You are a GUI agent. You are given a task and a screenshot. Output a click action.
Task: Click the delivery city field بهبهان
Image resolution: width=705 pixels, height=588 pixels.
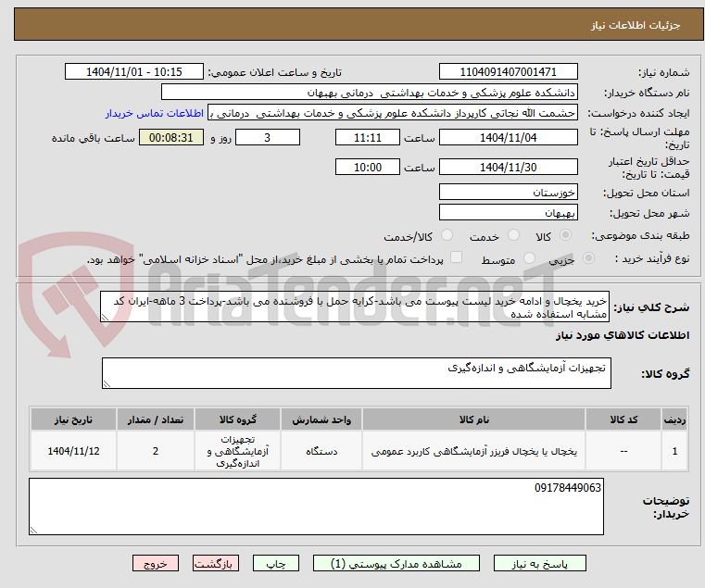pos(508,213)
